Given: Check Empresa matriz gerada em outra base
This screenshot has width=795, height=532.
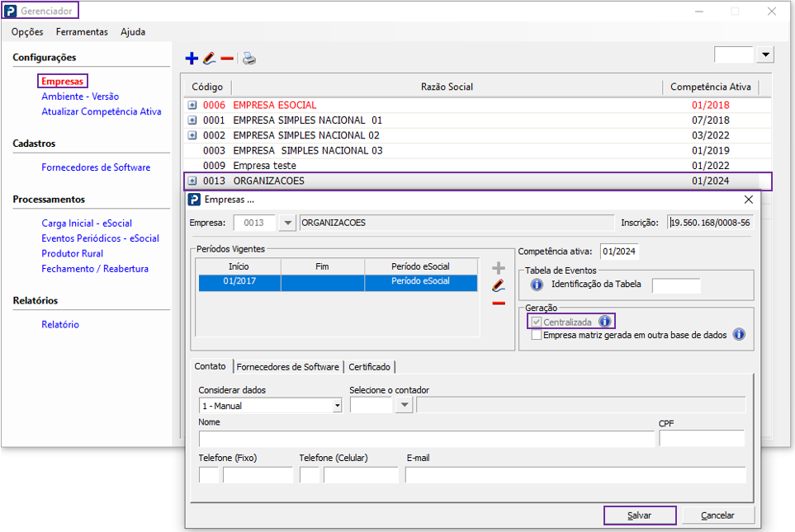Looking at the screenshot, I should tap(536, 335).
